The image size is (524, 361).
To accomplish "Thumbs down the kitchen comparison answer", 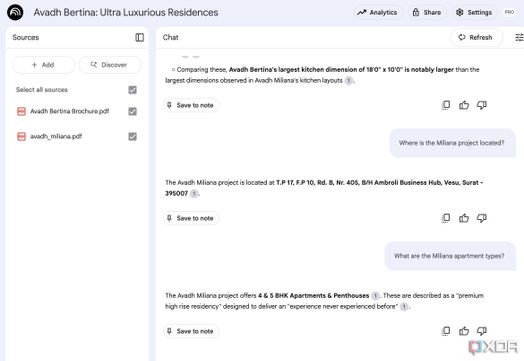I will click(x=482, y=105).
